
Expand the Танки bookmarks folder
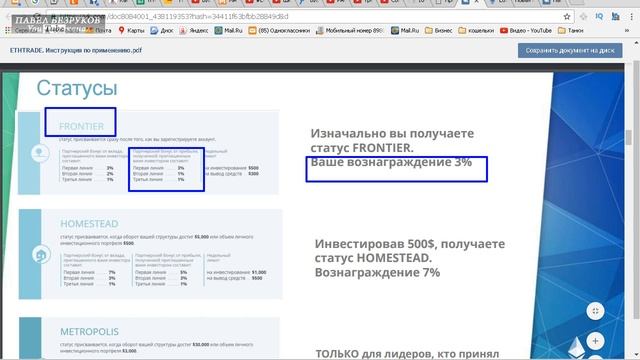tap(571, 31)
